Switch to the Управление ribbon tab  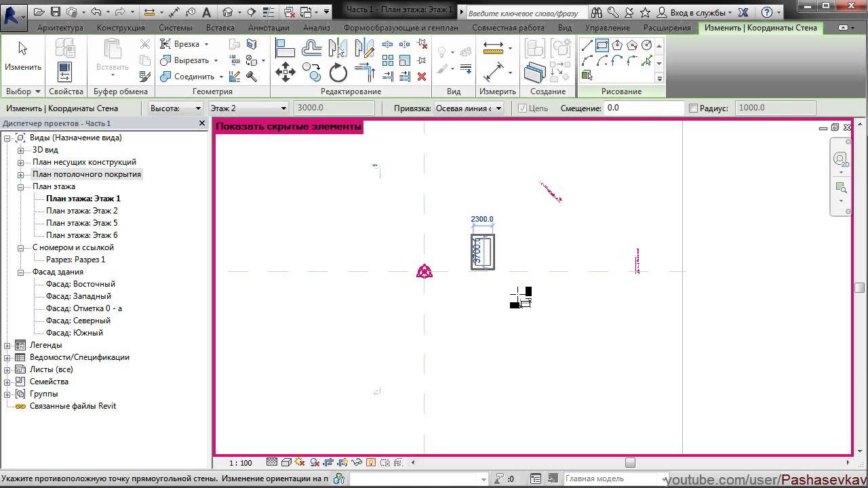tap(607, 28)
